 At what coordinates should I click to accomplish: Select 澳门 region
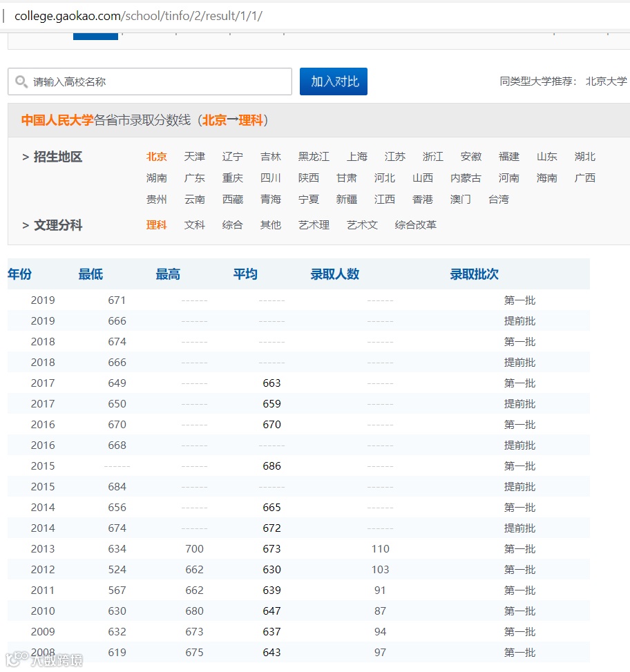[461, 200]
